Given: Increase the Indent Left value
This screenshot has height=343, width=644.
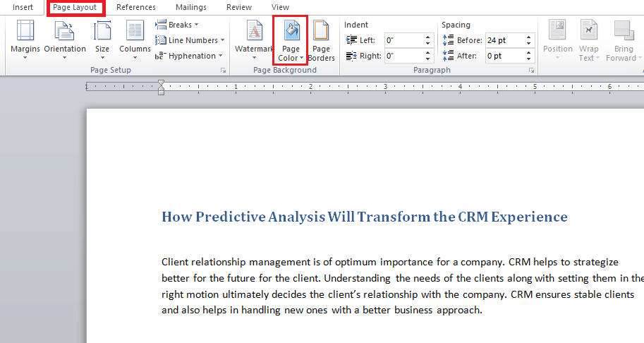Looking at the screenshot, I should [427, 37].
